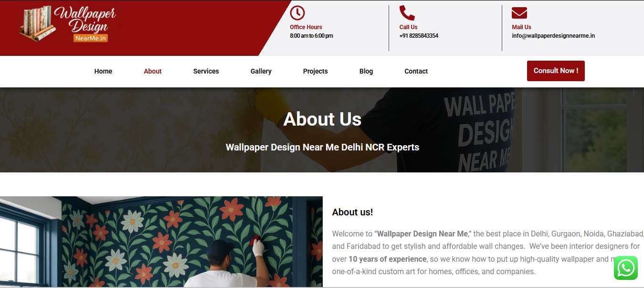Click the Office Hours 8:00 am to 6:00 pm text
This screenshot has height=288, width=644.
311,32
